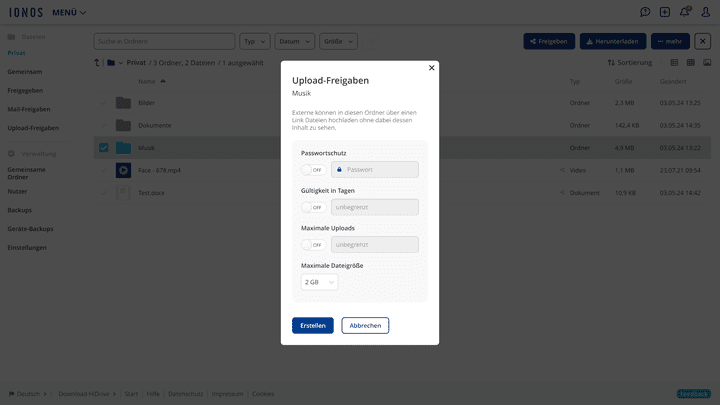Viewport: 720px width, 405px height.
Task: Close the Upload-Freigaben dialog with X
Action: click(431, 68)
